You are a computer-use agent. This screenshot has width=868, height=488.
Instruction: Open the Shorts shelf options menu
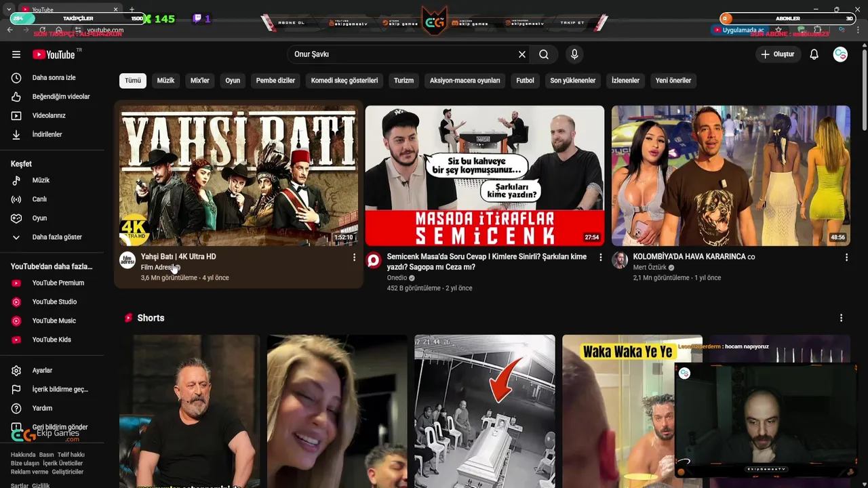coord(841,318)
